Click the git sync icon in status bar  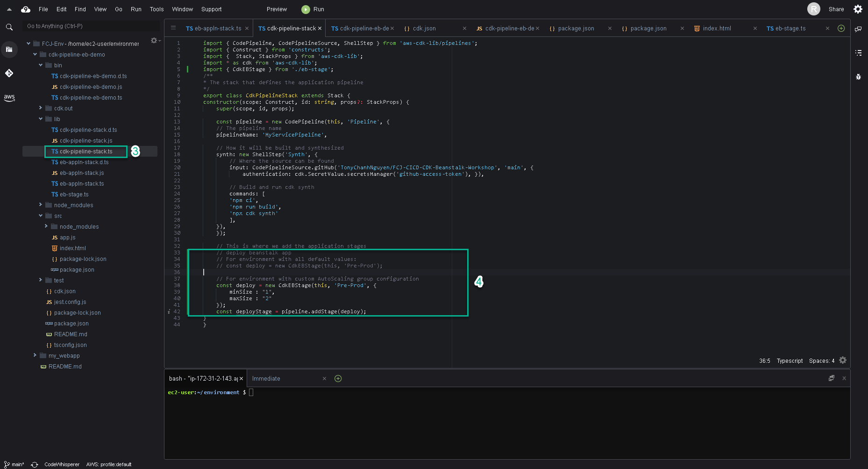[x=35, y=464]
